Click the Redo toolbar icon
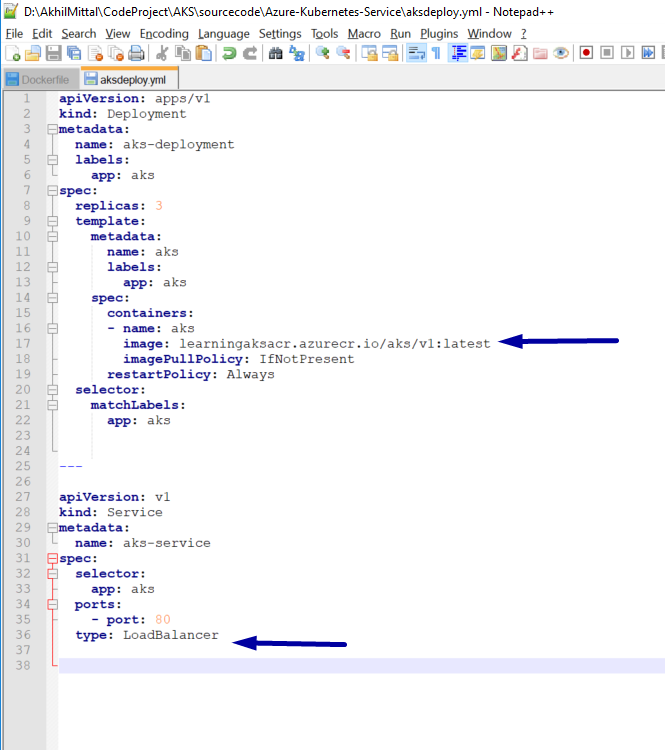665x750 pixels. tap(250, 53)
